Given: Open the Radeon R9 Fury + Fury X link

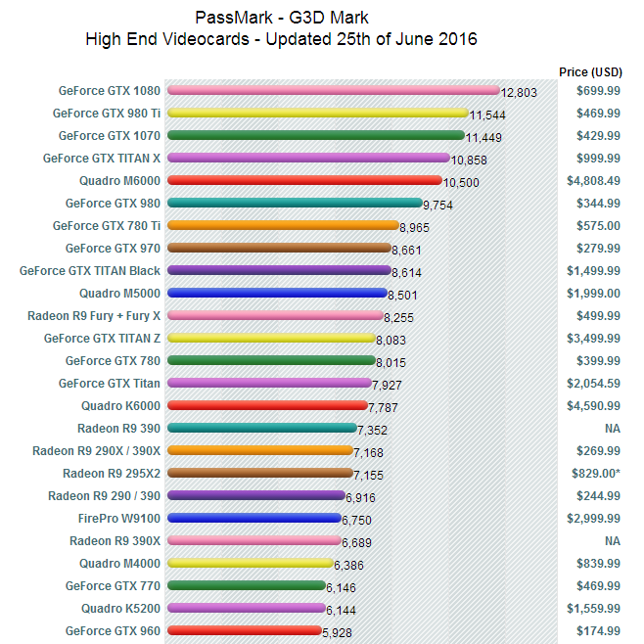Looking at the screenshot, I should (x=94, y=316).
